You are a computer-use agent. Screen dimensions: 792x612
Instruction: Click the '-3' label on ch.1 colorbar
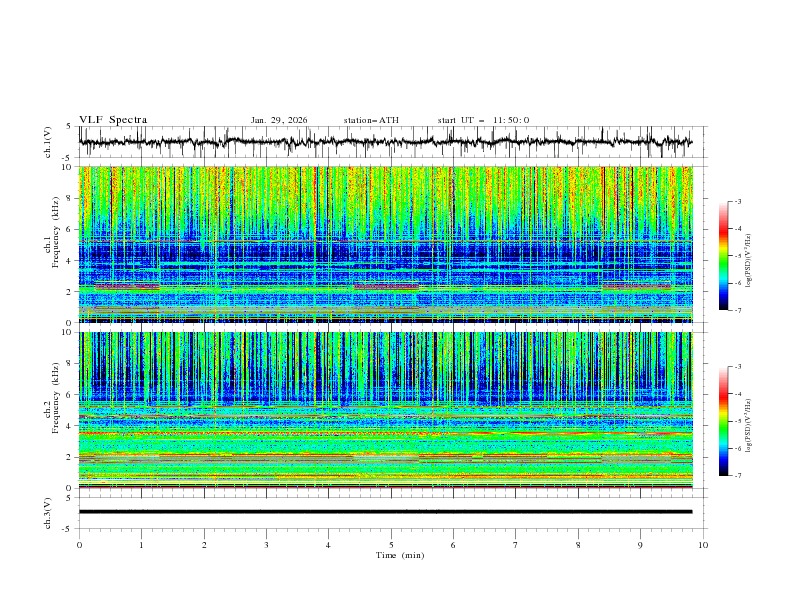[737, 201]
